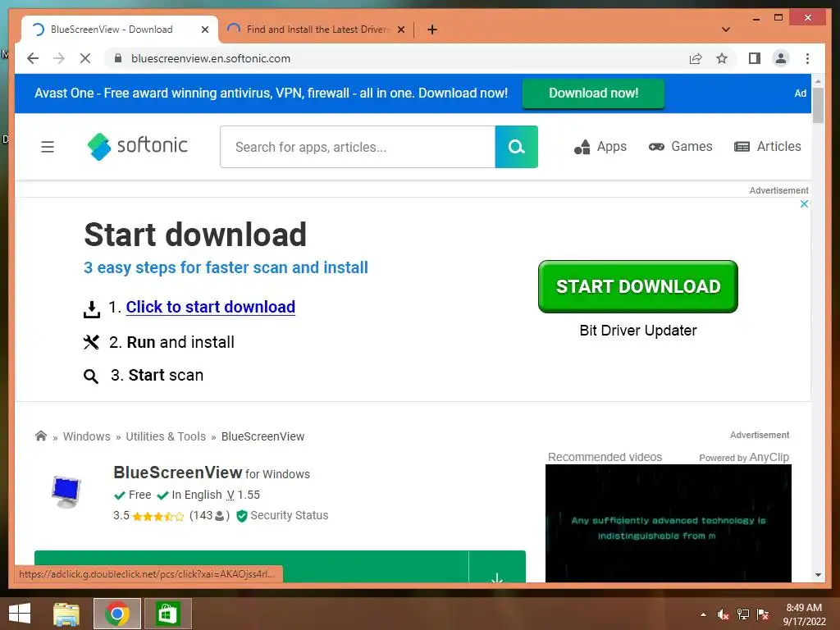The height and width of the screenshot is (630, 840).
Task: Click the green START DOWNLOAD button
Action: [638, 286]
